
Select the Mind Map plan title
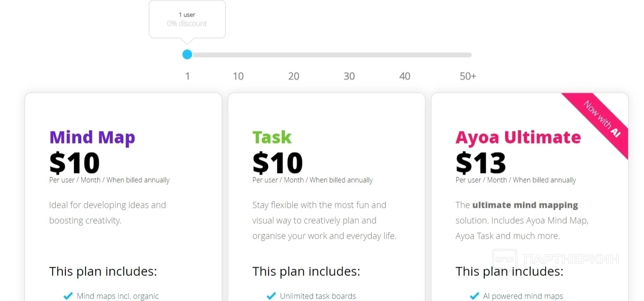coord(92,137)
